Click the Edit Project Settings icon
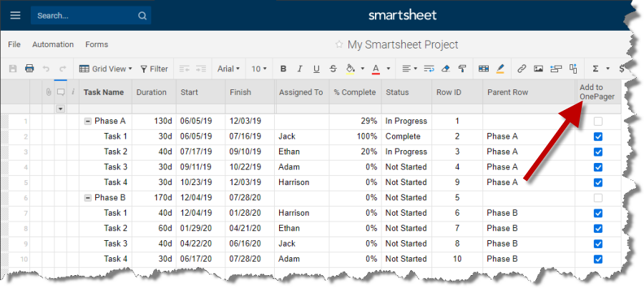The width and height of the screenshot is (644, 288). point(556,69)
